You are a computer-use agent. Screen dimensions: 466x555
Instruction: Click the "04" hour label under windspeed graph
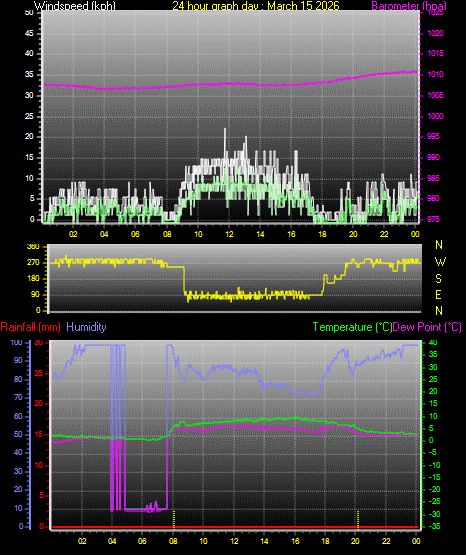point(104,234)
